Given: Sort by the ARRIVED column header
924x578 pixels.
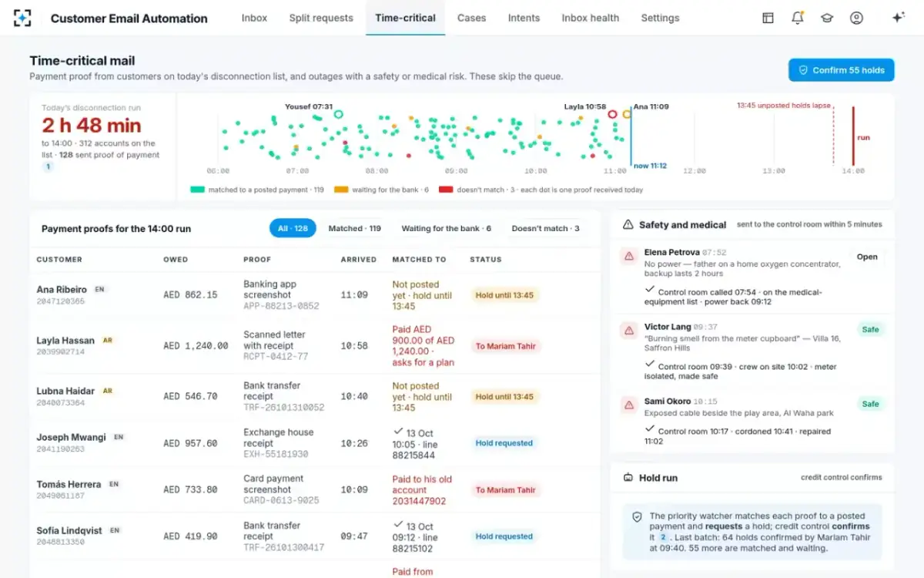Looking at the screenshot, I should click(x=359, y=260).
